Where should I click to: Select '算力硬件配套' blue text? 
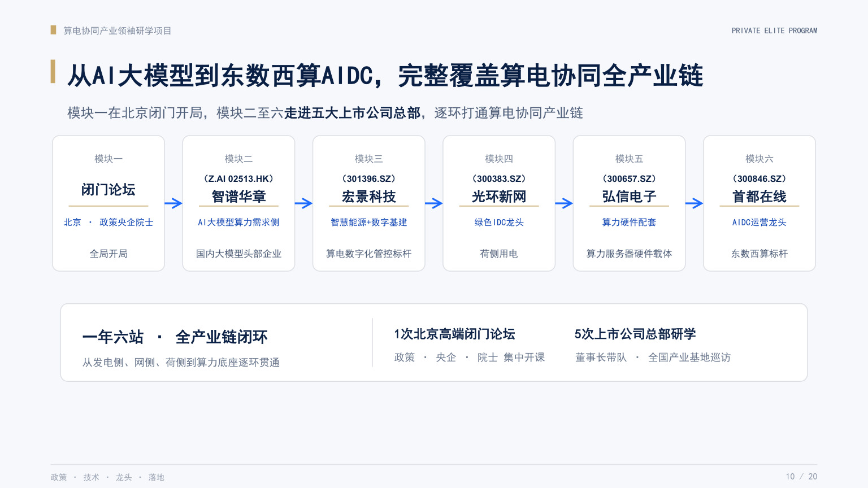(x=629, y=223)
